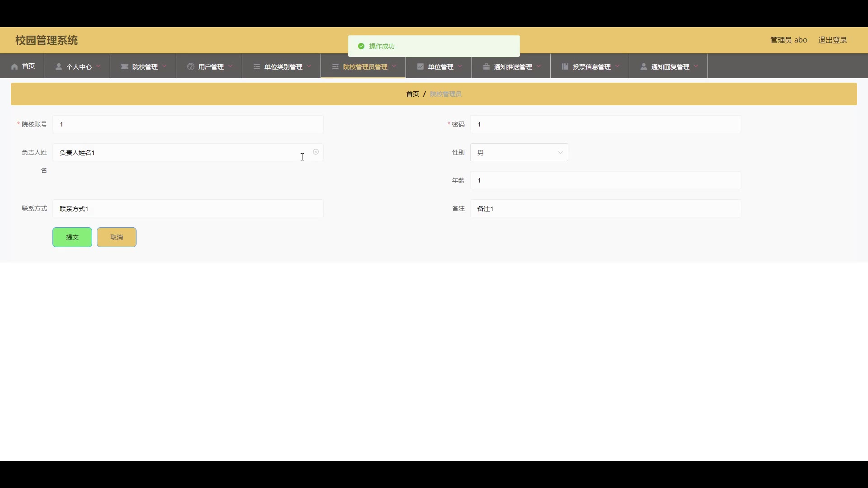Click the list icon beside 单位类别管理

(x=257, y=66)
